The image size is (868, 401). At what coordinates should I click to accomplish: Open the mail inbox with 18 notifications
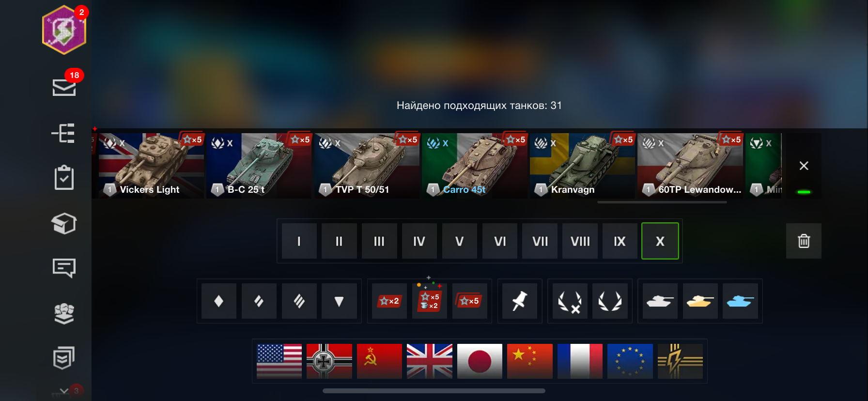click(x=64, y=87)
